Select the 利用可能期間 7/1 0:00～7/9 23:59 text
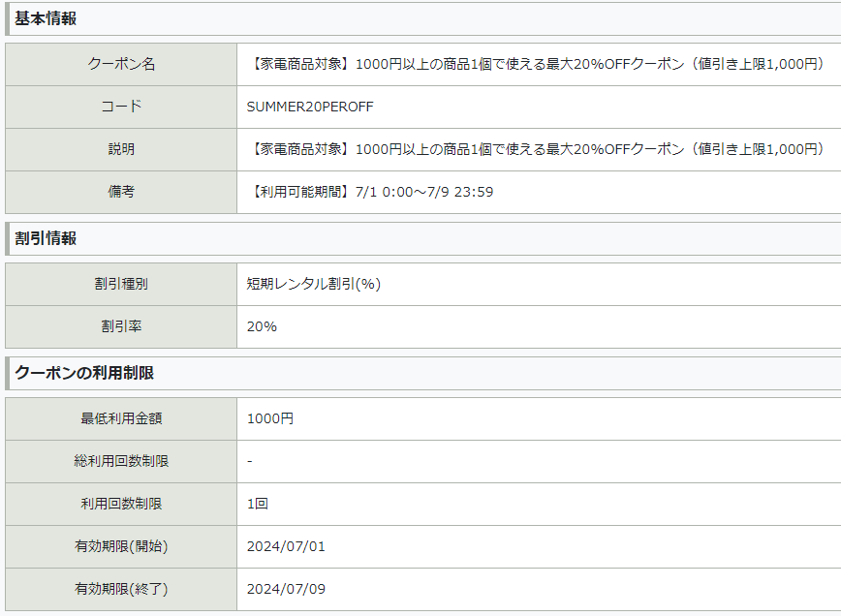 (x=371, y=192)
